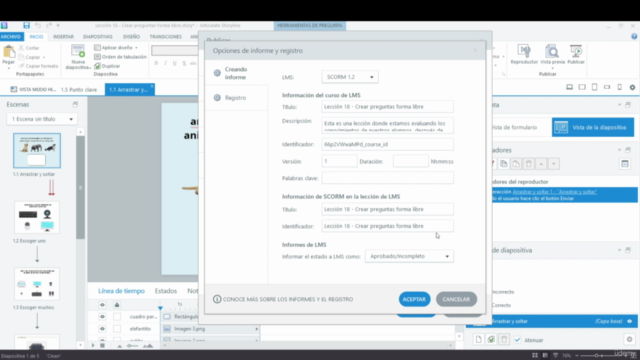This screenshot has width=640, height=360.
Task: Click delete layer trash icon
Action: pyautogui.click(x=504, y=339)
